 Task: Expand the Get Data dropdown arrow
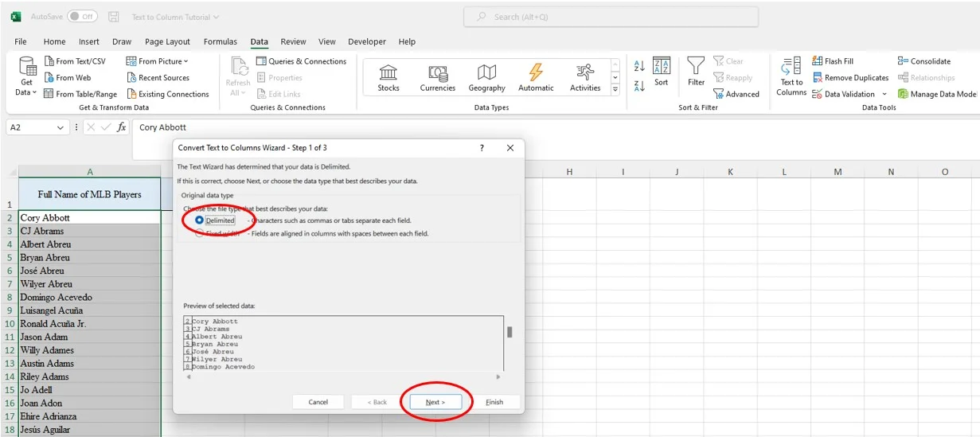point(34,93)
